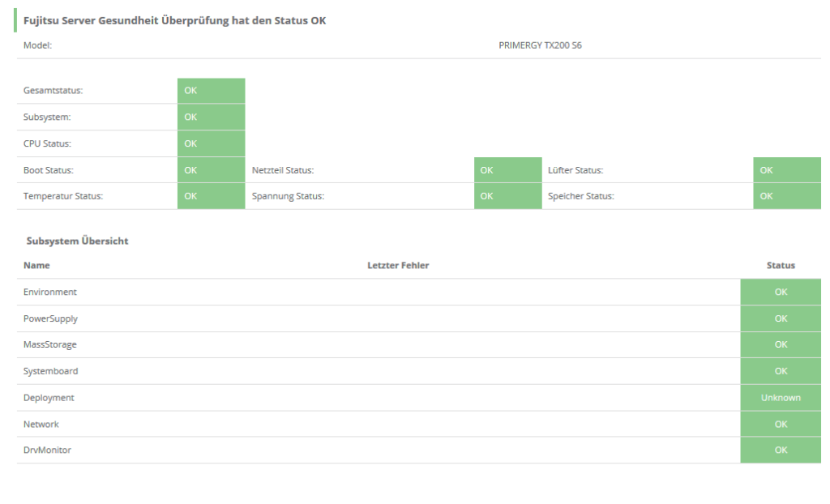Select the Lüfter Status OK indicator
This screenshot has width=830, height=504.
tap(785, 169)
